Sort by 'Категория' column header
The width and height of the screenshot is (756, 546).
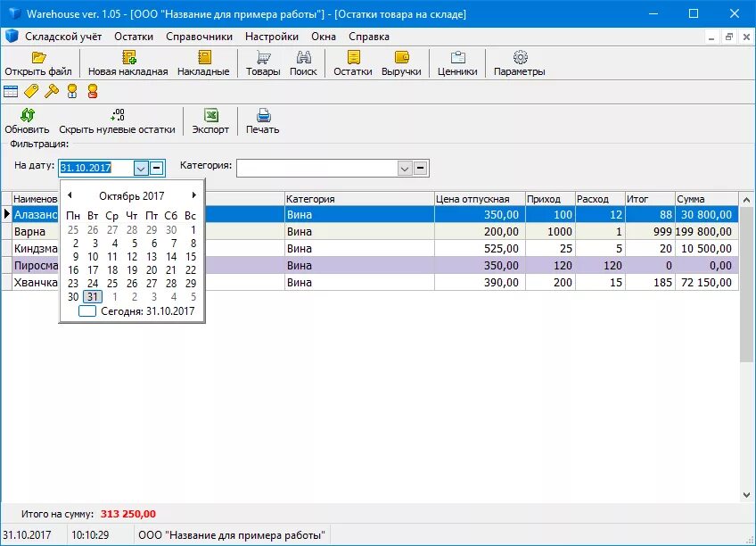[x=359, y=199]
